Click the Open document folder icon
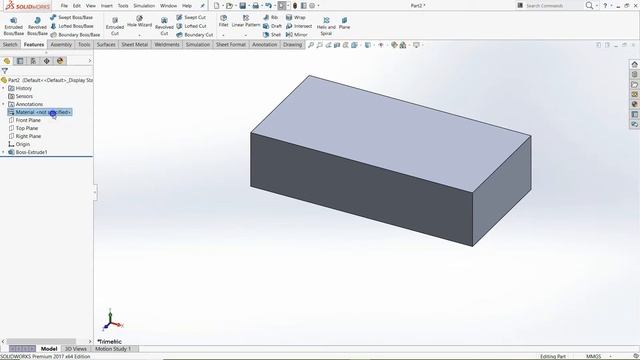Image resolution: width=640 pixels, height=360 pixels. [229, 6]
